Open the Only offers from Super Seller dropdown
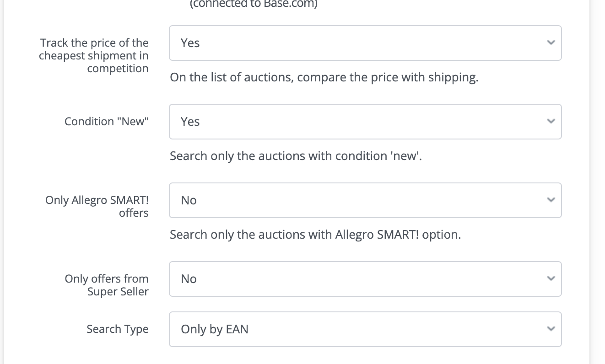 coord(365,279)
